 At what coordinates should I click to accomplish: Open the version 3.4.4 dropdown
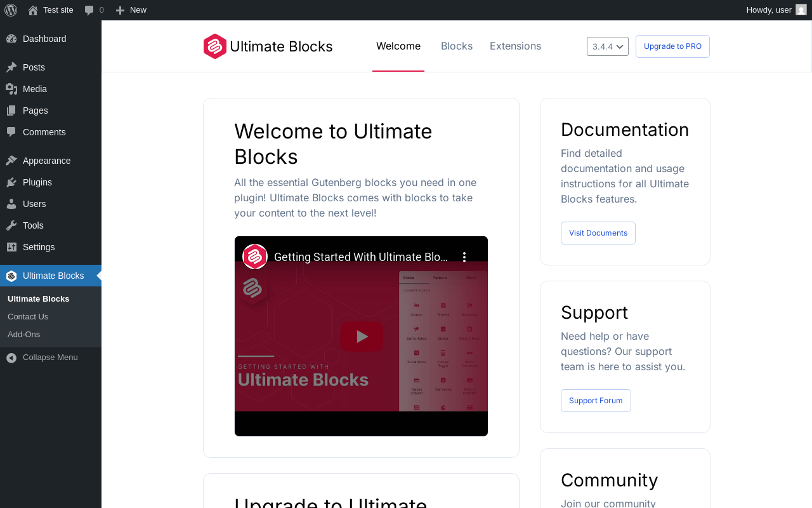[608, 46]
